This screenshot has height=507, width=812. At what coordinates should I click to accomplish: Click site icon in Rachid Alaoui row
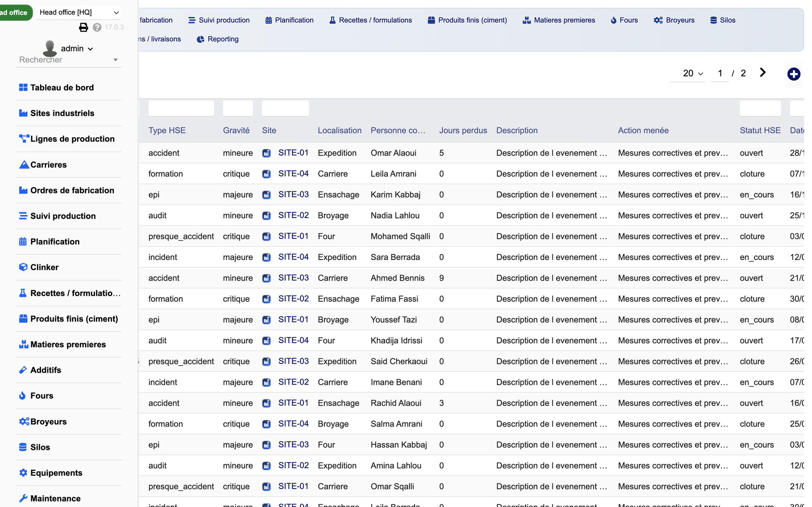coord(266,403)
